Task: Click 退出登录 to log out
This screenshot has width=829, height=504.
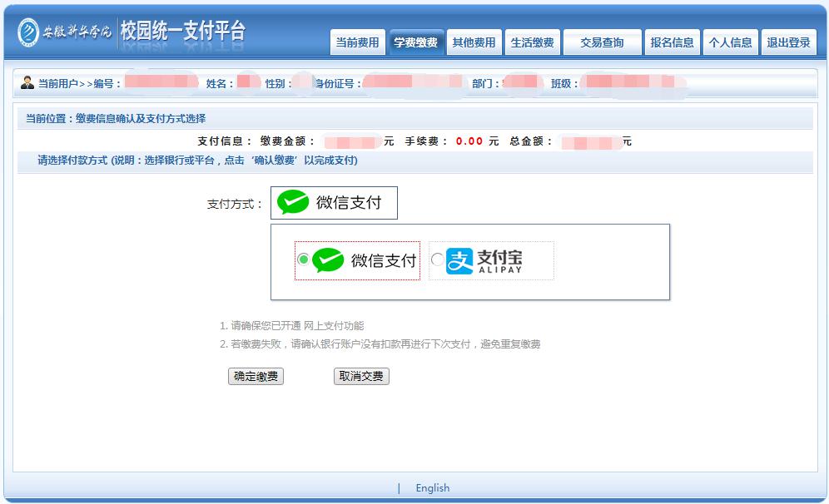Action: [788, 42]
